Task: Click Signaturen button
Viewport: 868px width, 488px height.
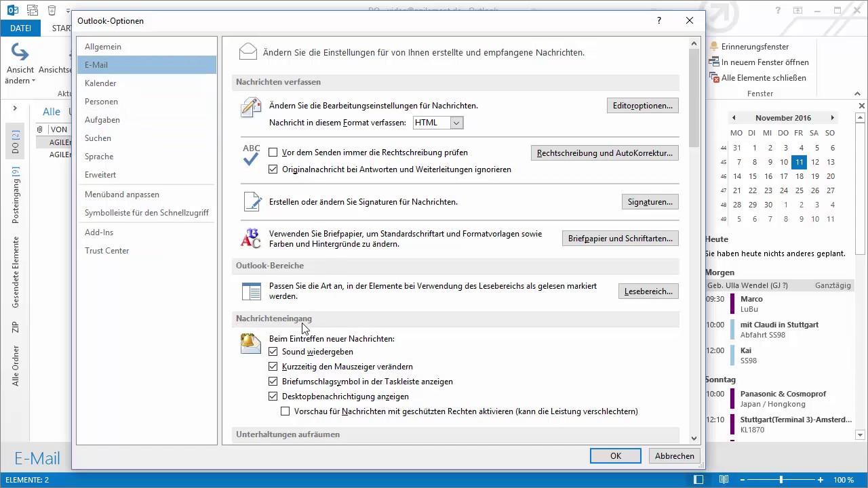Action: click(x=650, y=202)
